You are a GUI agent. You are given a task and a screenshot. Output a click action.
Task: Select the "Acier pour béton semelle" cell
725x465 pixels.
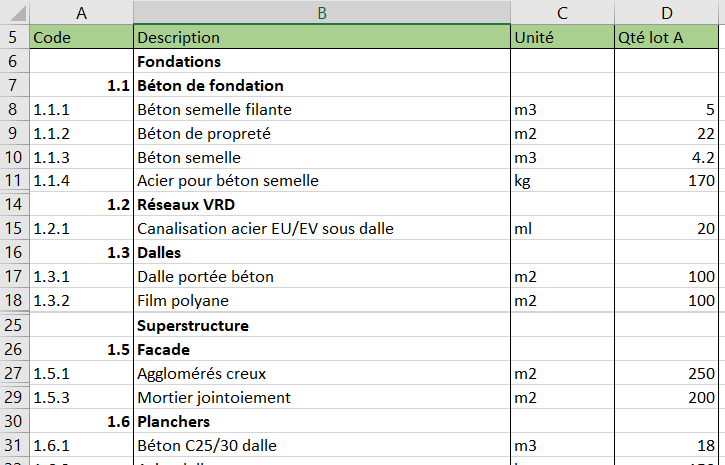(321, 181)
